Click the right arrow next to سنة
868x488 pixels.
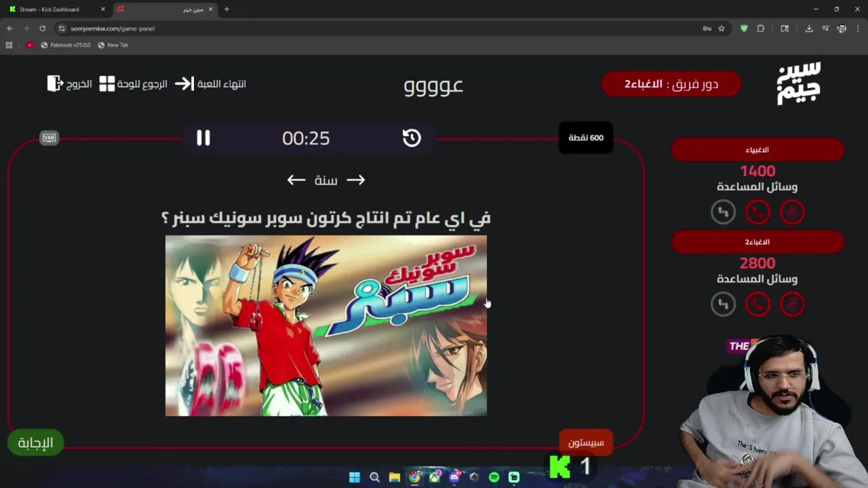point(356,180)
